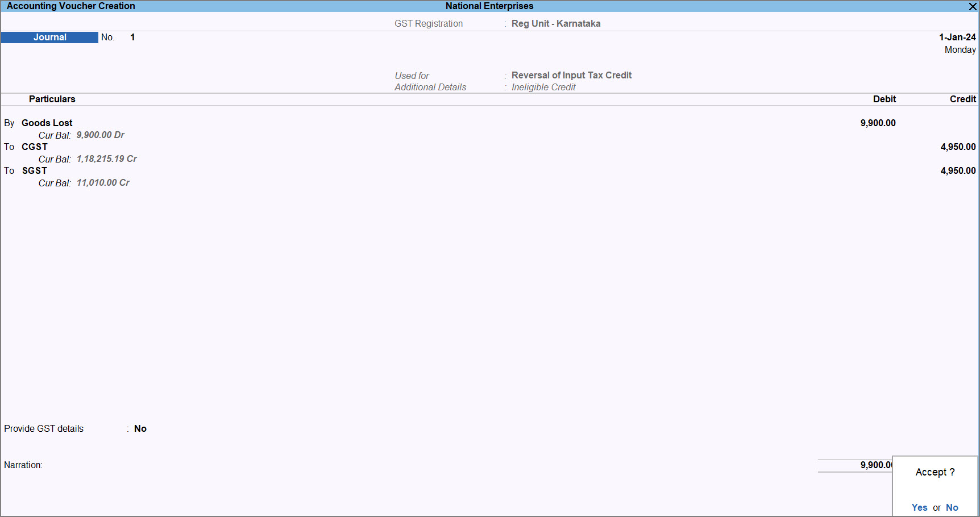Click No in the Accept prompt
Screen dimensions: 980x517
tap(952, 507)
